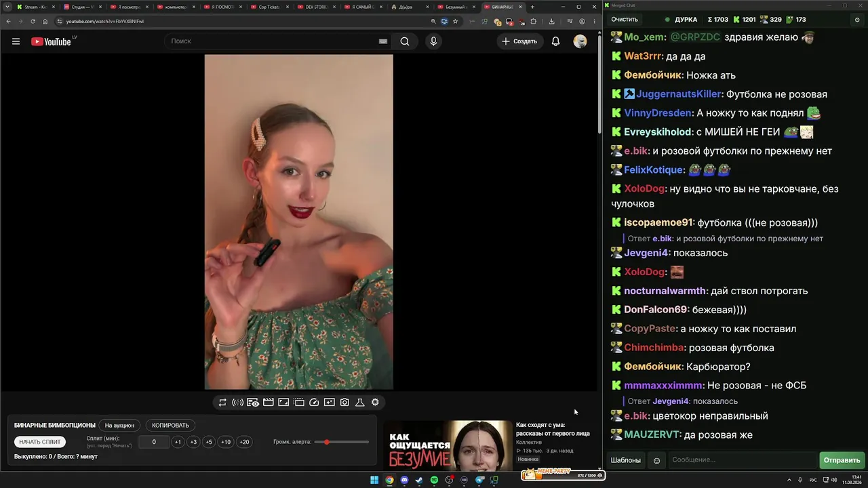Open Шаблоны templates in chat
The height and width of the screenshot is (488, 868).
coord(625,460)
